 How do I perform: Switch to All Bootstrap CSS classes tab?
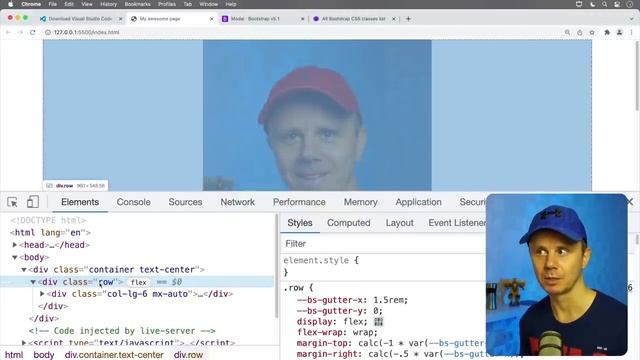pos(353,19)
